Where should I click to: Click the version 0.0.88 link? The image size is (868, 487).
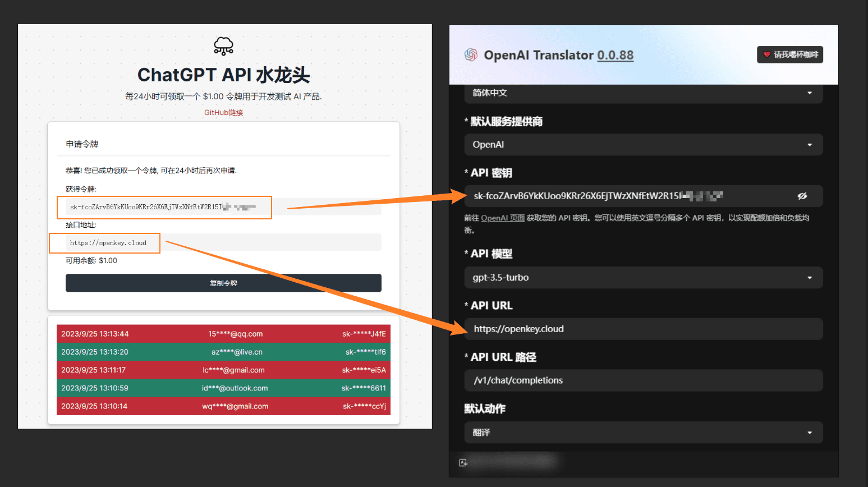(x=615, y=55)
